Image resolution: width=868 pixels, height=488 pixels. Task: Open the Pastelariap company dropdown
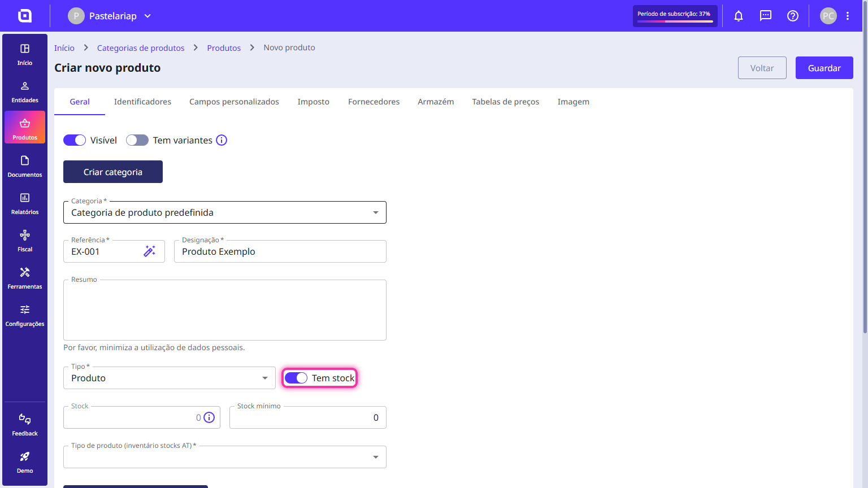110,16
